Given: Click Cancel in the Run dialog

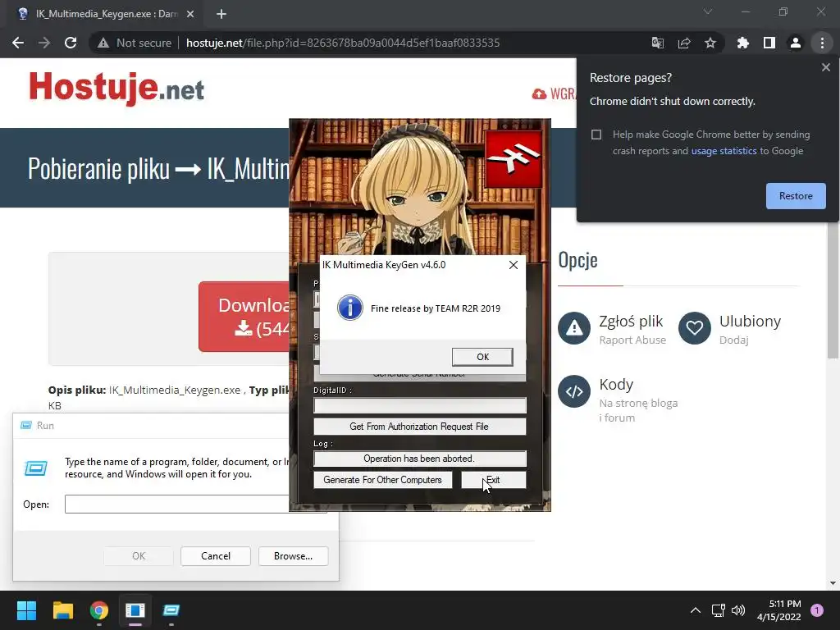Looking at the screenshot, I should (216, 556).
